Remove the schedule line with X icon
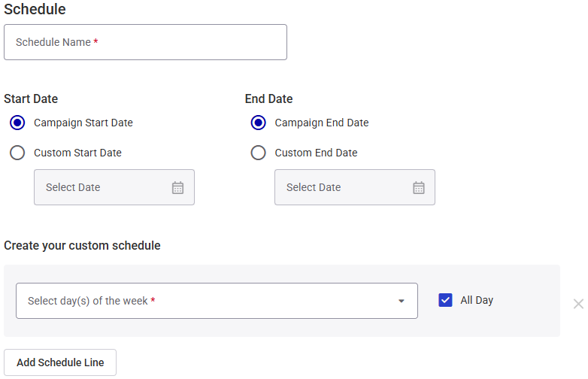 (x=578, y=304)
